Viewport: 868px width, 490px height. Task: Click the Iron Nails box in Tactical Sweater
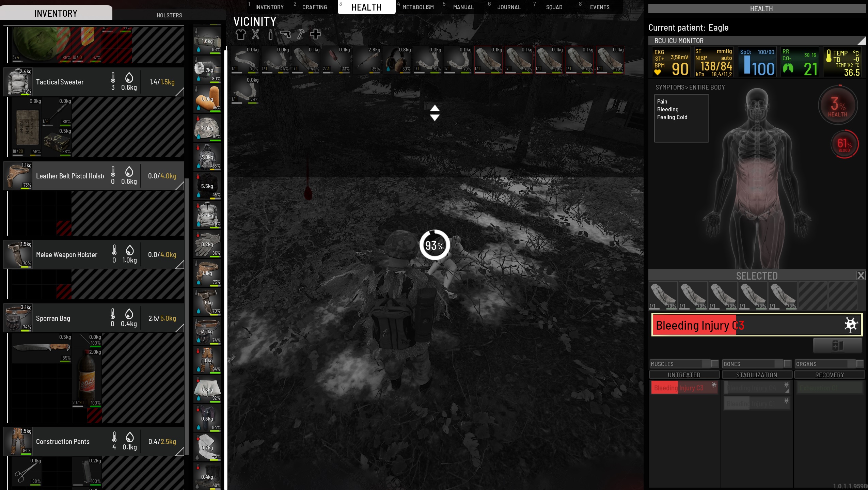click(27, 127)
